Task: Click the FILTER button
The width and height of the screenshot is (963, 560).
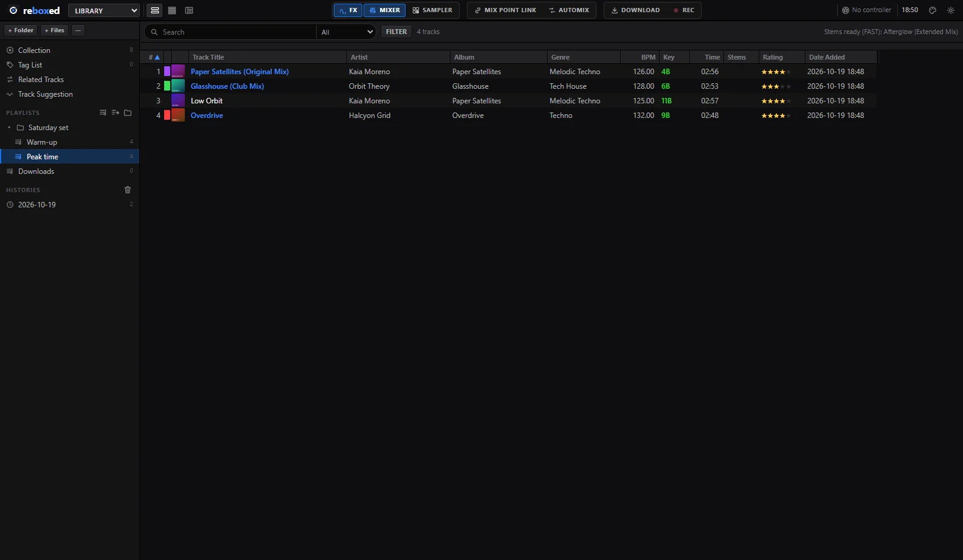Action: (x=396, y=32)
